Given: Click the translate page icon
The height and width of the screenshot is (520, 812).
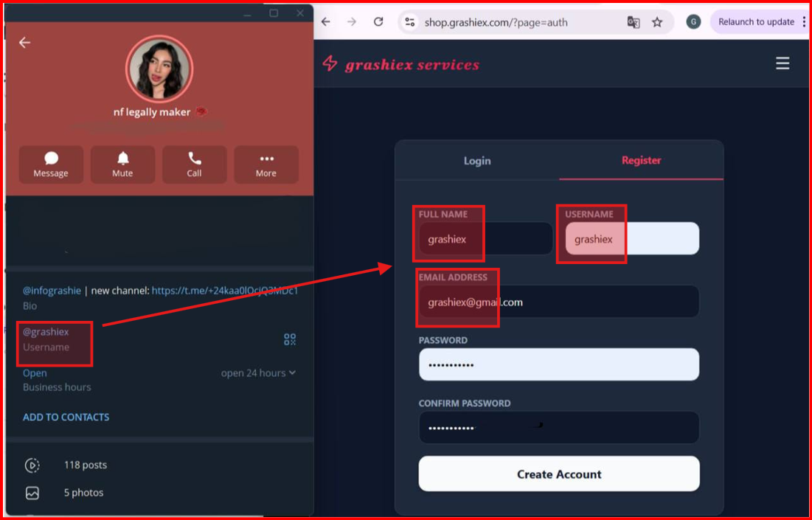Looking at the screenshot, I should coord(633,22).
